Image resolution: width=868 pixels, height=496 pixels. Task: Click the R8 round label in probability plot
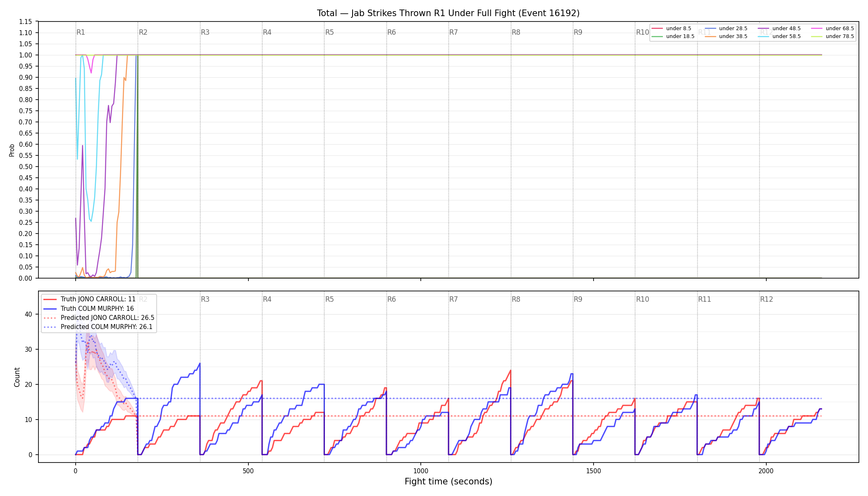coord(516,32)
